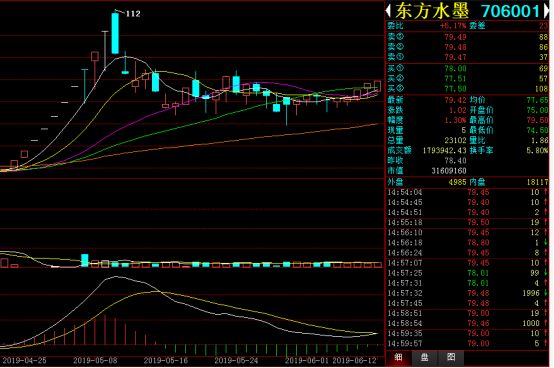Image resolution: width=554 pixels, height=368 pixels.
Task: Click the previous-stock left arrow beside 东方水墨
Action: 388,11
